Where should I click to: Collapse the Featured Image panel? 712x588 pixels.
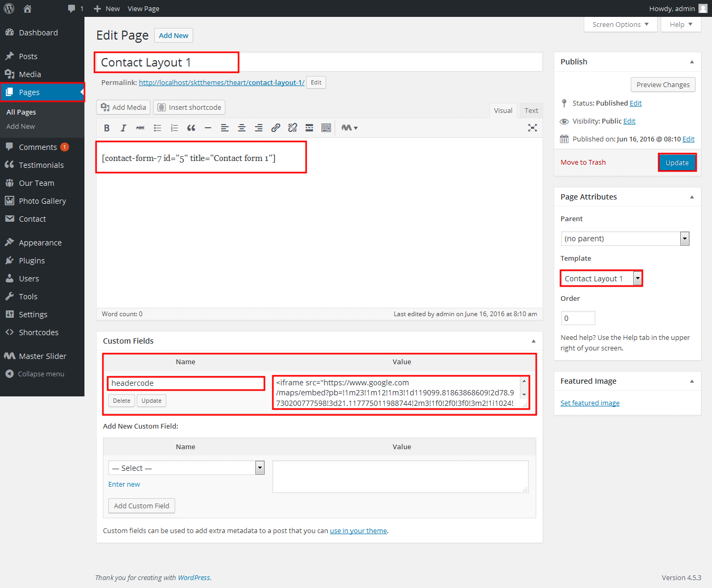692,381
